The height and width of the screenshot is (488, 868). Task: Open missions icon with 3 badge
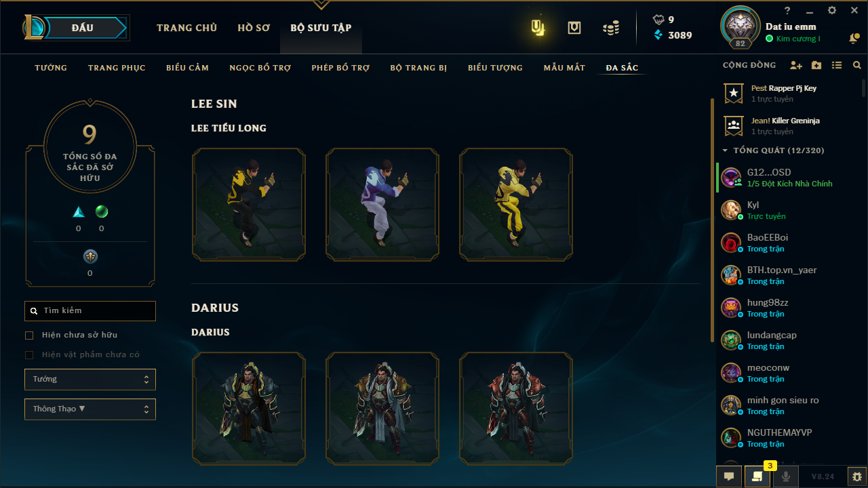pos(757,476)
